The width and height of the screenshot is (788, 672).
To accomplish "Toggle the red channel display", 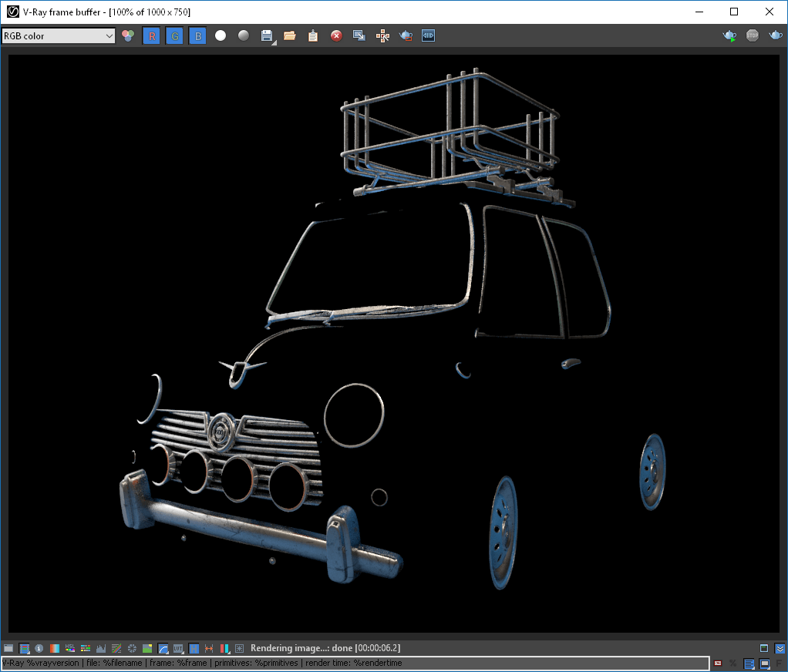I will (151, 35).
